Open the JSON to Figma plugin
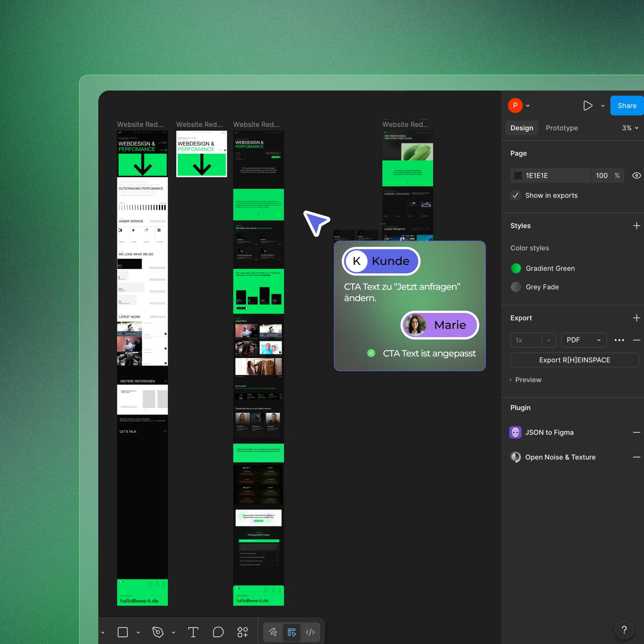 [x=549, y=432]
